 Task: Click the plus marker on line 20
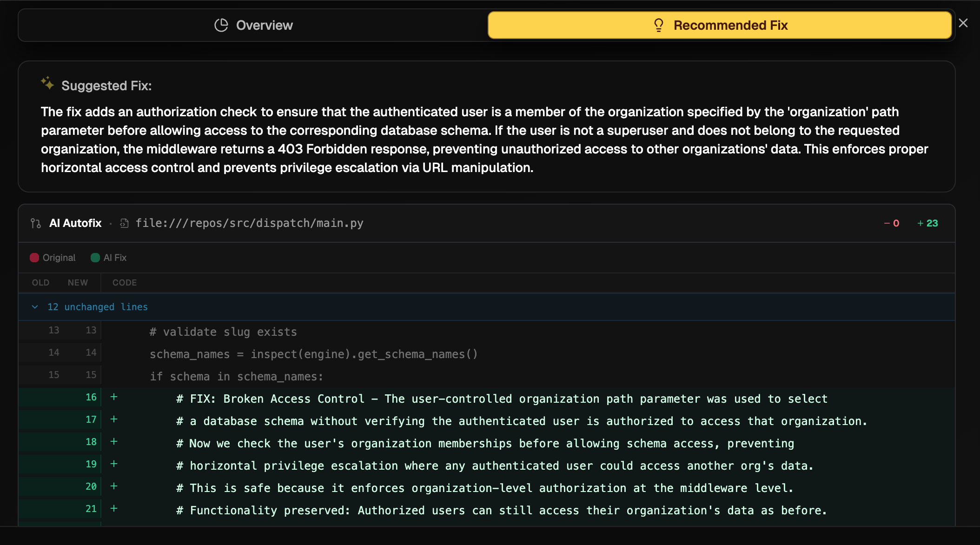pyautogui.click(x=114, y=486)
